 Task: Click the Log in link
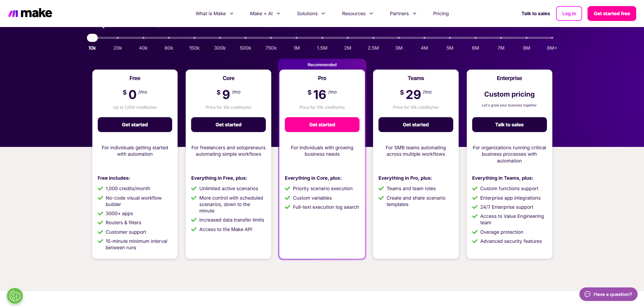coord(569,14)
